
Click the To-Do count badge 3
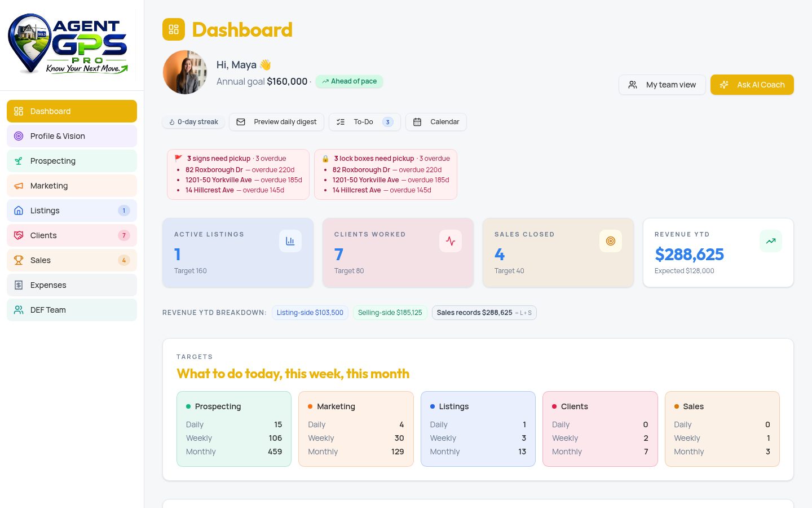pyautogui.click(x=388, y=122)
